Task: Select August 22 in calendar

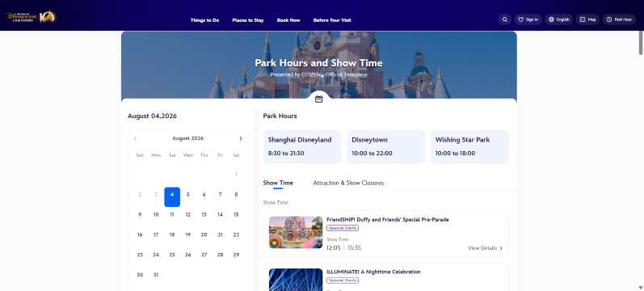Action: click(x=236, y=234)
